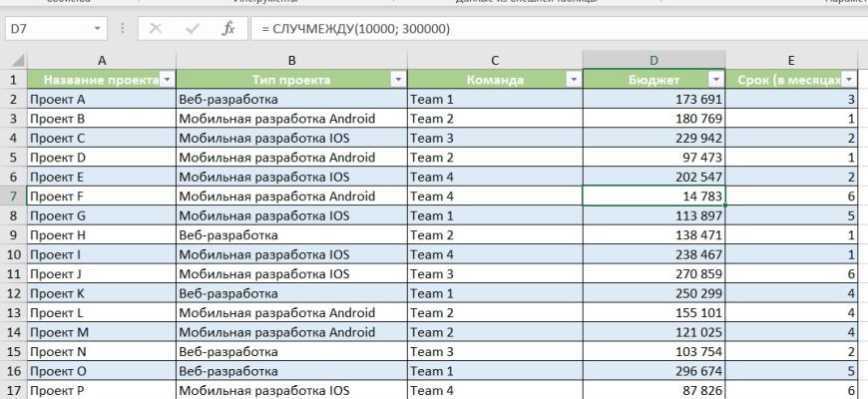Open the filter dropdown for Тип проекта
The image size is (868, 399).
(398, 80)
